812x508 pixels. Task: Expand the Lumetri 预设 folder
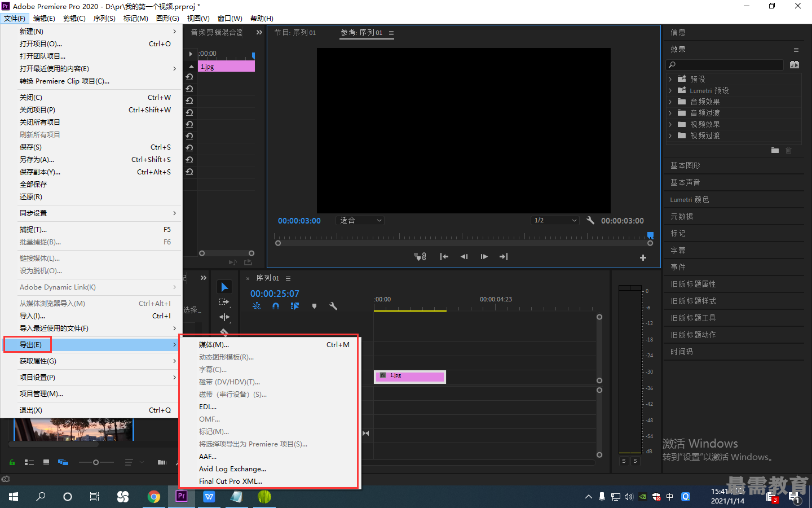[x=670, y=90]
